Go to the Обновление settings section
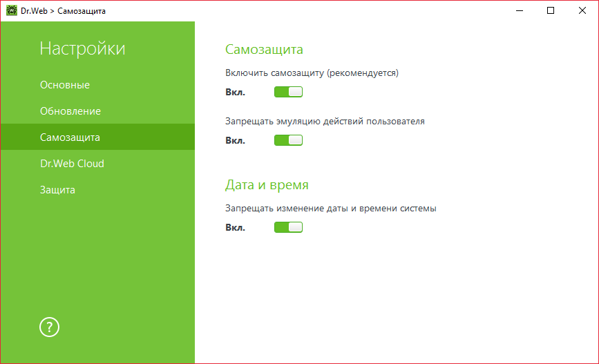Viewport: 599px width, 364px height. (97, 111)
